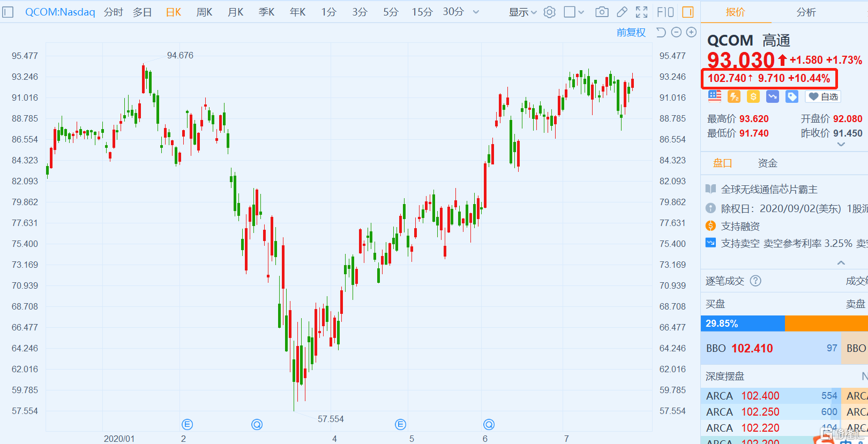
Task: Switch to 3分 minute chart
Action: [x=360, y=12]
